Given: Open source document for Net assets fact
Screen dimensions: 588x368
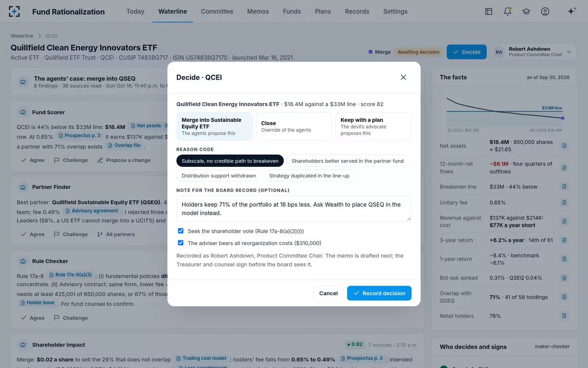Looking at the screenshot, I should tap(564, 146).
